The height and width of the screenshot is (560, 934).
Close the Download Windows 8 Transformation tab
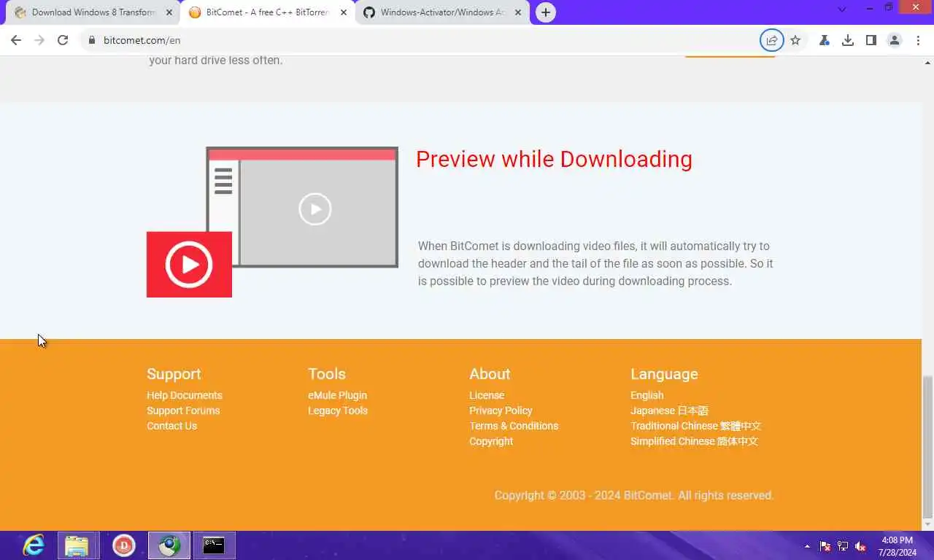tap(169, 12)
